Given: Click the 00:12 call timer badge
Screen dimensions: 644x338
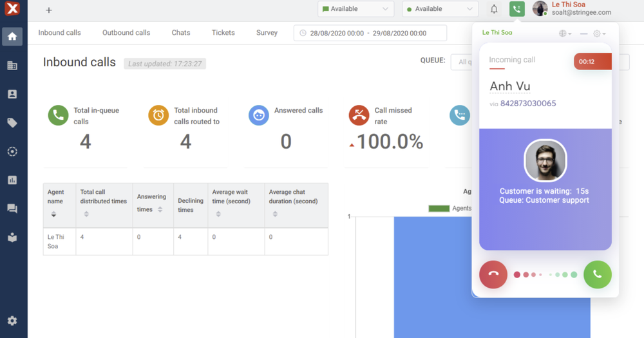Looking at the screenshot, I should [592, 62].
